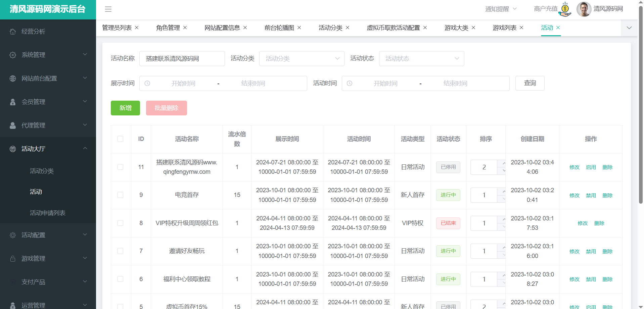The image size is (644, 309).
Task: Close the 网站配置信息 tab
Action: point(245,28)
